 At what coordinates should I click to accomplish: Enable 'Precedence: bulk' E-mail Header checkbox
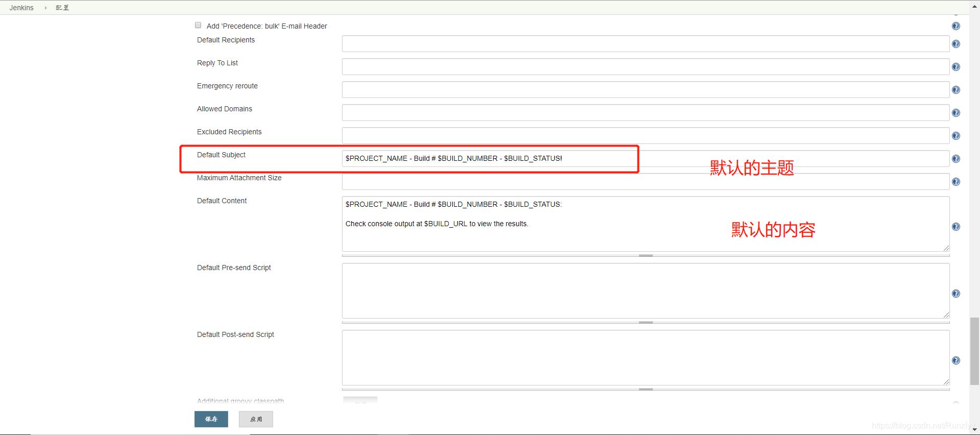(198, 25)
